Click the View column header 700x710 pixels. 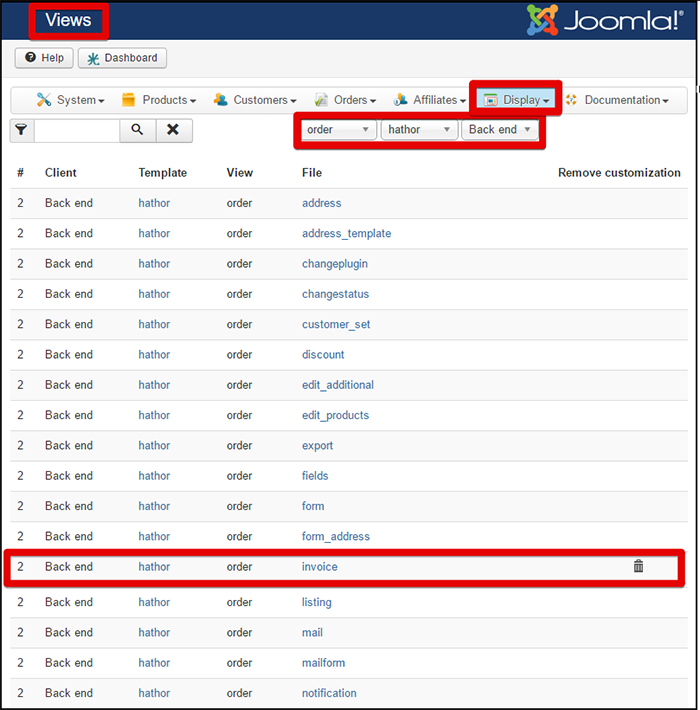pyautogui.click(x=240, y=173)
